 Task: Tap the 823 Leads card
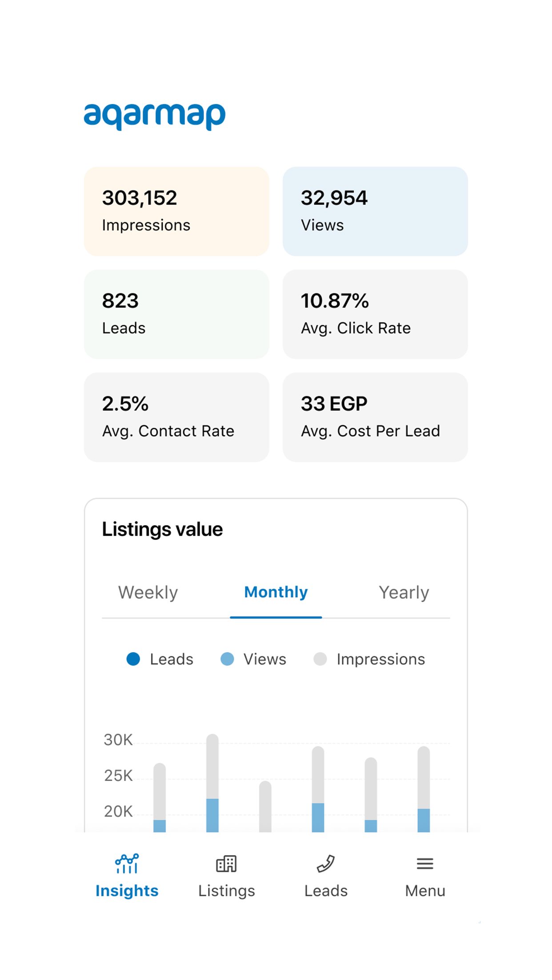[176, 314]
